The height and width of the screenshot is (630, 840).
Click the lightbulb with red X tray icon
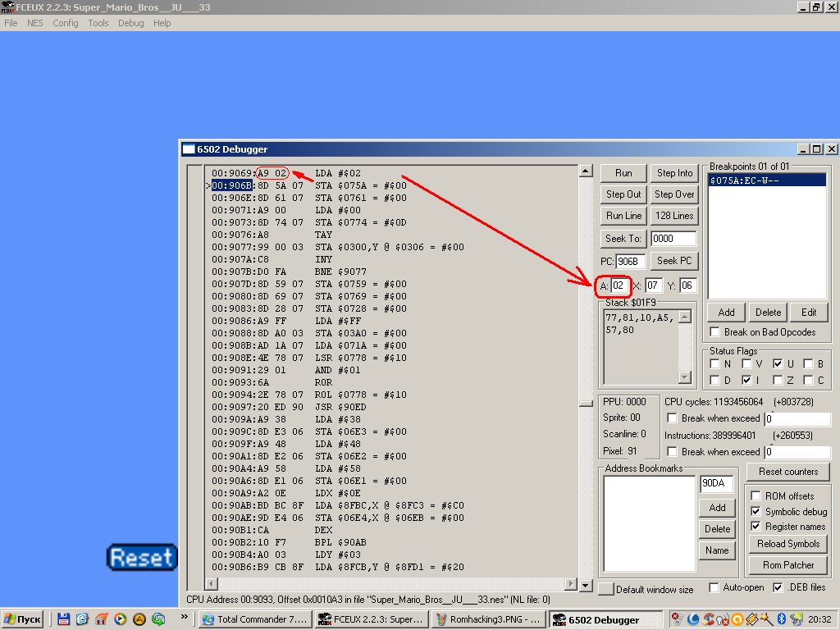723,619
